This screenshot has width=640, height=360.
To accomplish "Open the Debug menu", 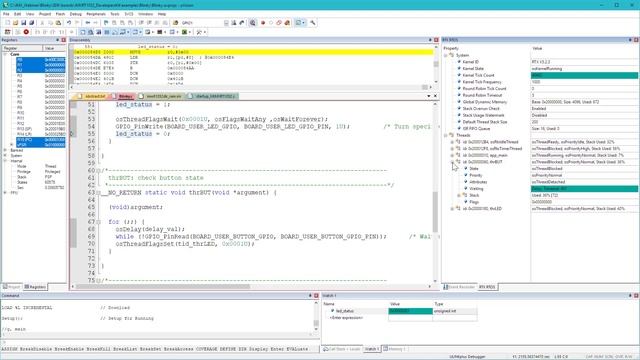I will click(76, 14).
